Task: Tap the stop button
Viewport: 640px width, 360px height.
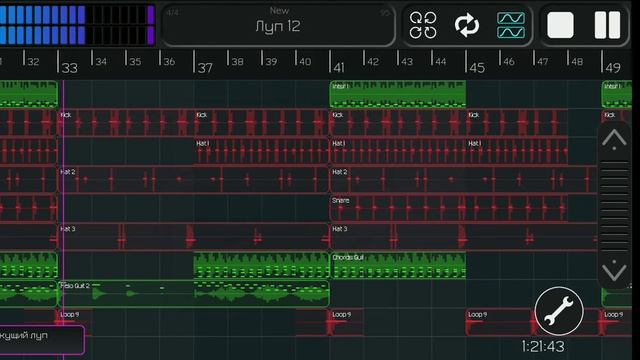Action: click(560, 25)
